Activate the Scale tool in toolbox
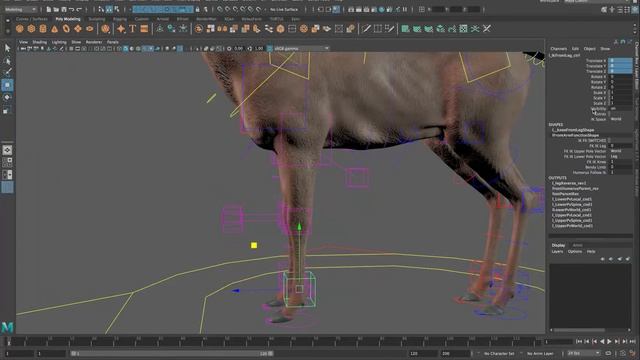640x360 pixels. tap(7, 110)
